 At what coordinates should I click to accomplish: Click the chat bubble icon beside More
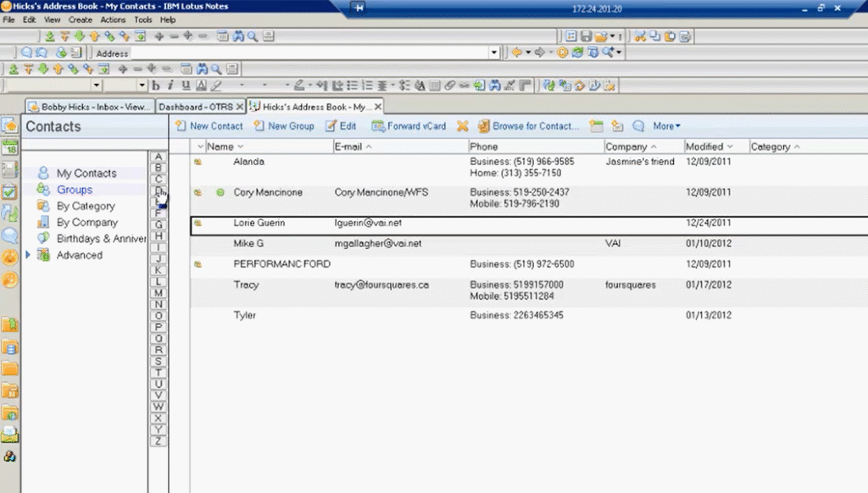pyautogui.click(x=638, y=126)
